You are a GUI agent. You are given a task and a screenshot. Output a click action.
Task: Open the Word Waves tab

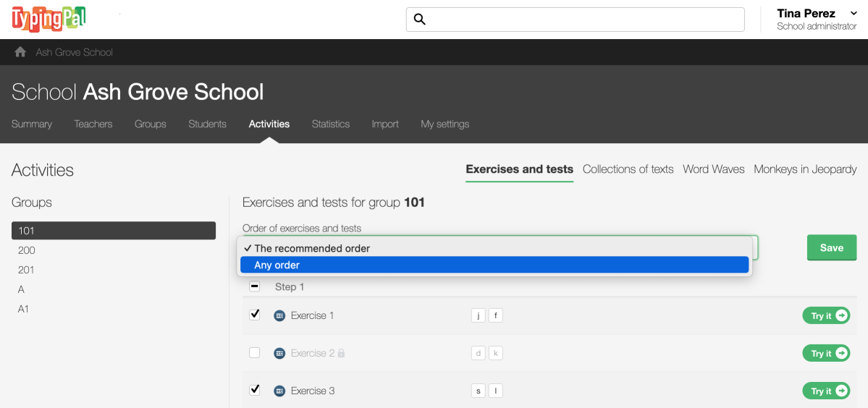(713, 169)
